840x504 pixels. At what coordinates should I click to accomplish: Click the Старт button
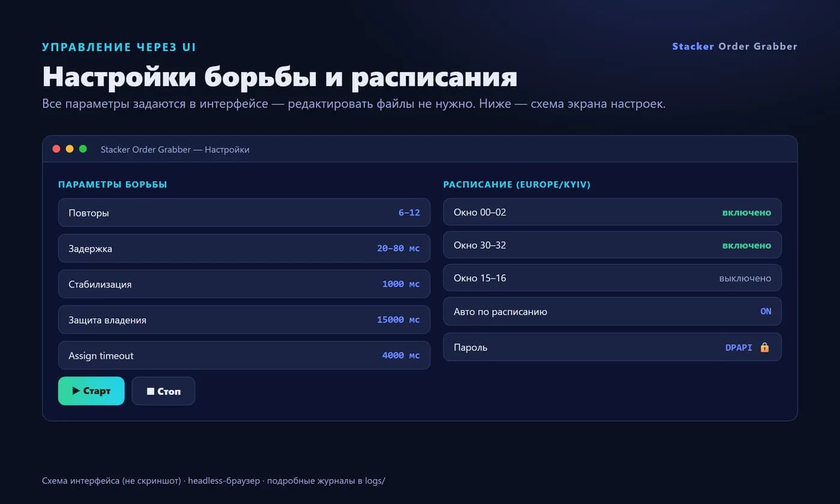tap(91, 391)
